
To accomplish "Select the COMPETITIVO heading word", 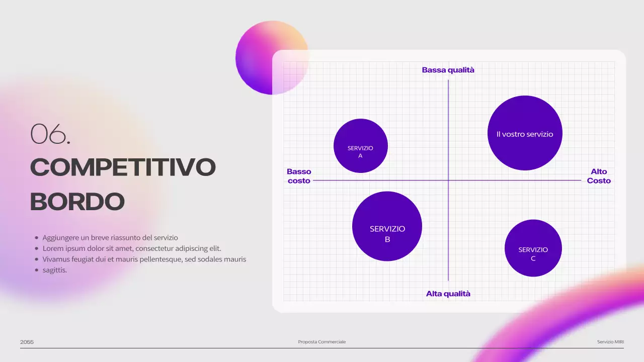I will pos(123,167).
